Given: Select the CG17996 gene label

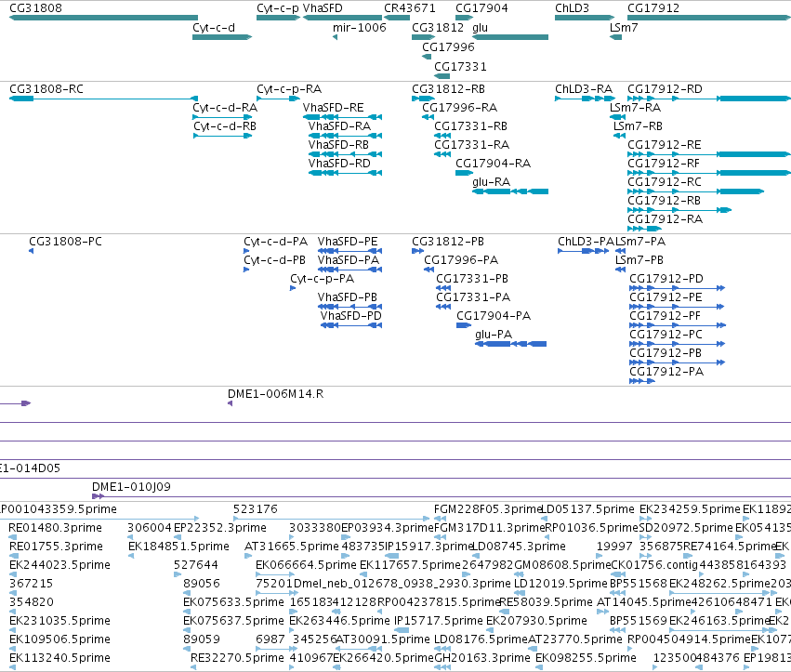Looking at the screenshot, I should point(448,46).
